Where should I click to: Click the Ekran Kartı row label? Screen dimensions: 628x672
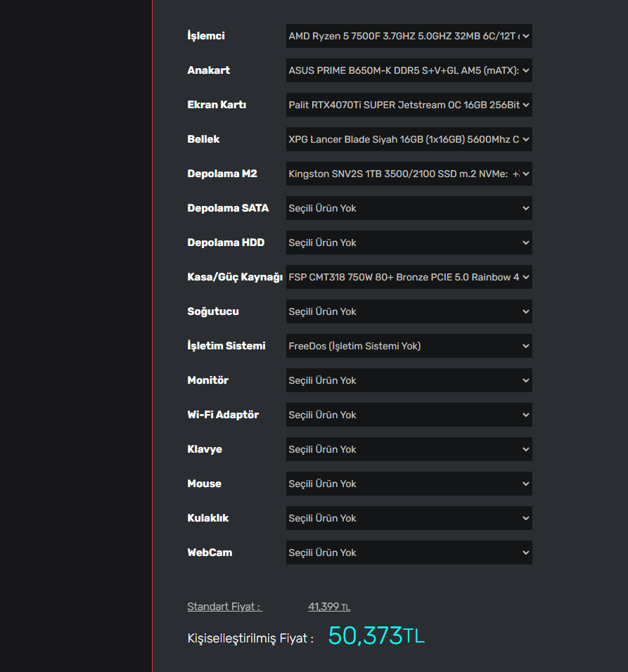point(217,105)
